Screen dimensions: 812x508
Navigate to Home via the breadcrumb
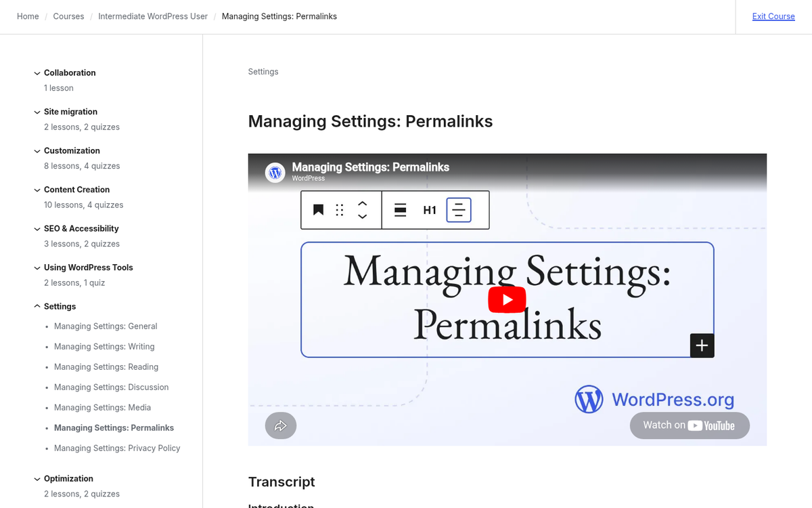click(27, 16)
